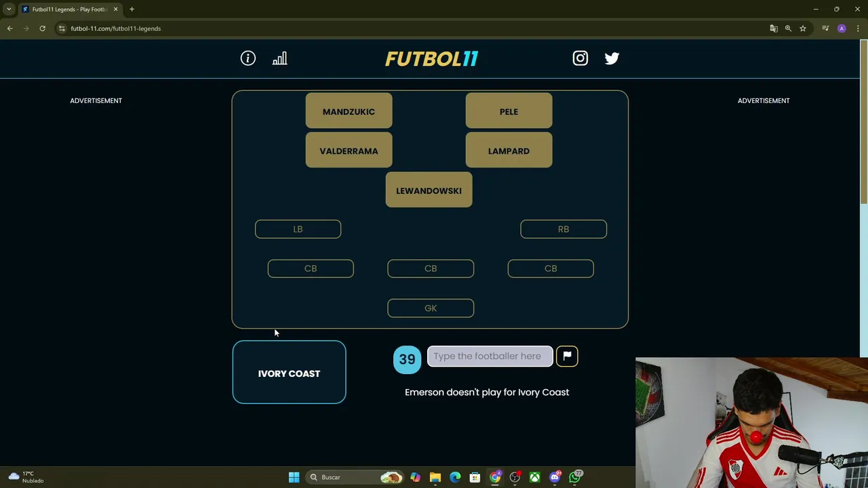
Task: Open the Instagram link icon
Action: (x=580, y=58)
